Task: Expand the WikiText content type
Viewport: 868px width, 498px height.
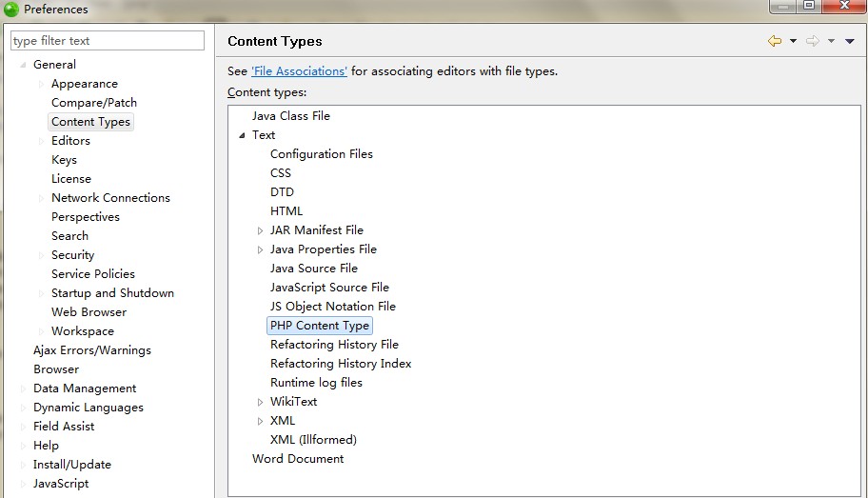Action: point(260,402)
